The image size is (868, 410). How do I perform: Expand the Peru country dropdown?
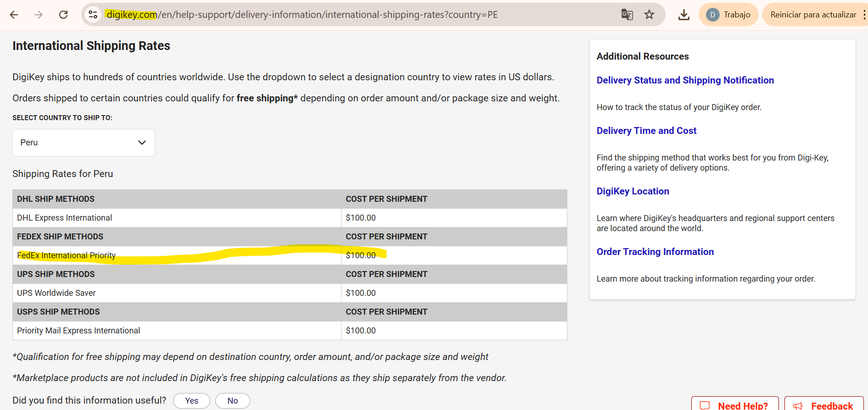point(84,143)
